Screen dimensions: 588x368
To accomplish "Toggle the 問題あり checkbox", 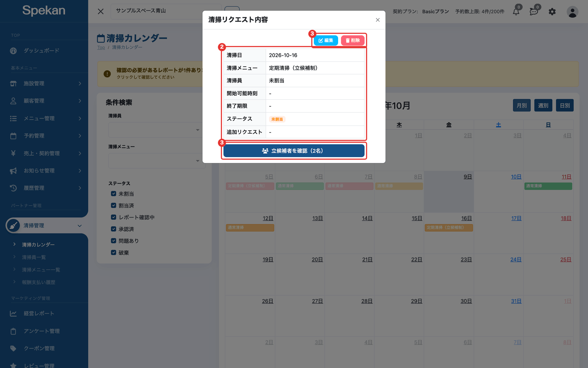I will 114,241.
